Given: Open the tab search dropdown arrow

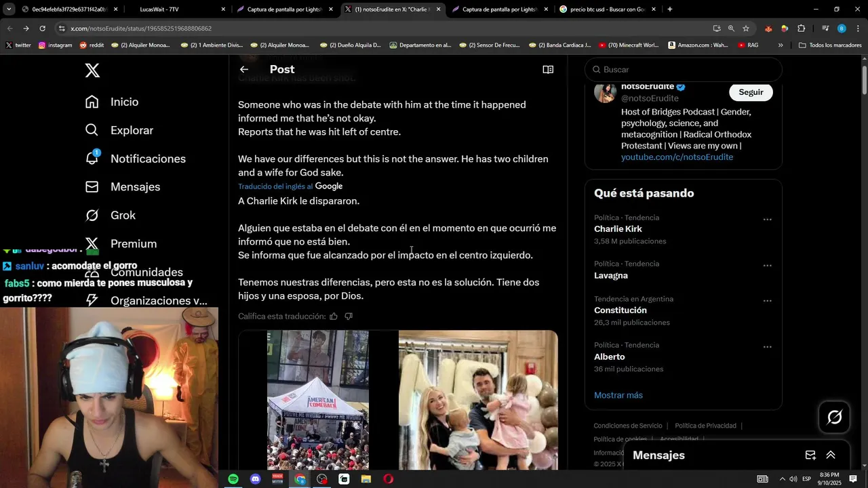Looking at the screenshot, I should click(9, 9).
